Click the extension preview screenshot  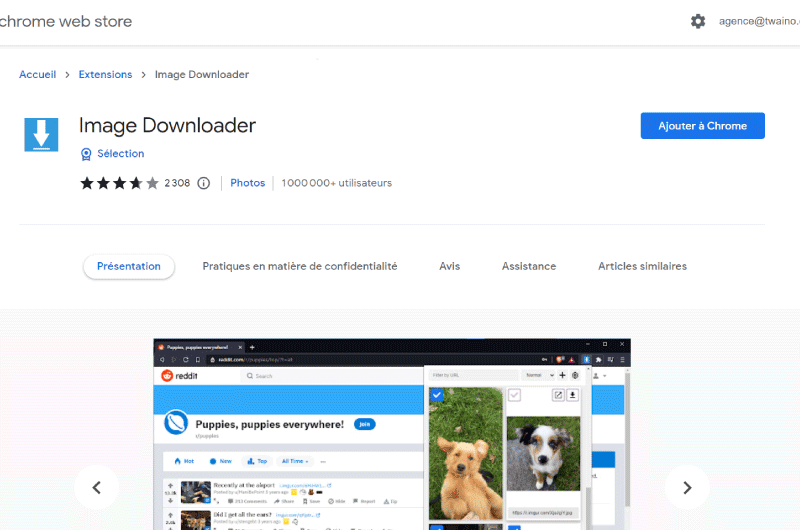pos(392,434)
